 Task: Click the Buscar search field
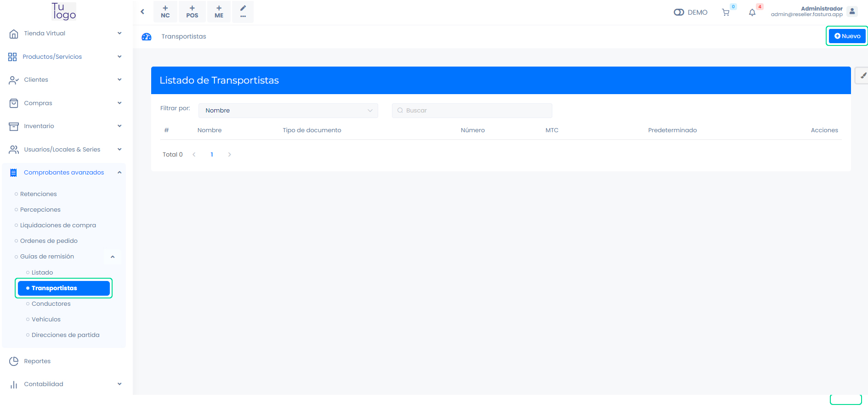[x=472, y=111]
